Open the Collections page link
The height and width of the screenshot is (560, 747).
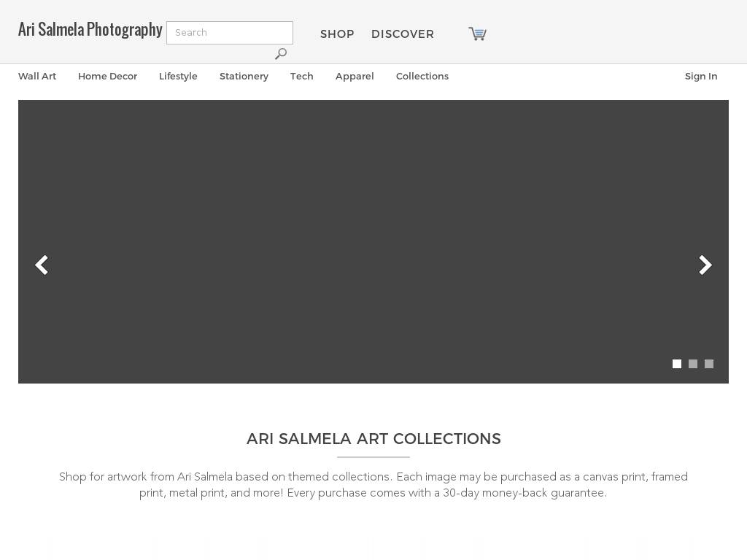click(422, 76)
